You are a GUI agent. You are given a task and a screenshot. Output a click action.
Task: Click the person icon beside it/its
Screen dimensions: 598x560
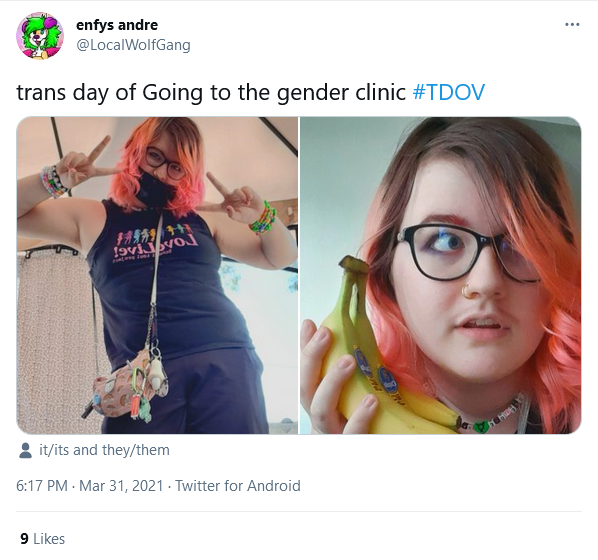(x=25, y=451)
